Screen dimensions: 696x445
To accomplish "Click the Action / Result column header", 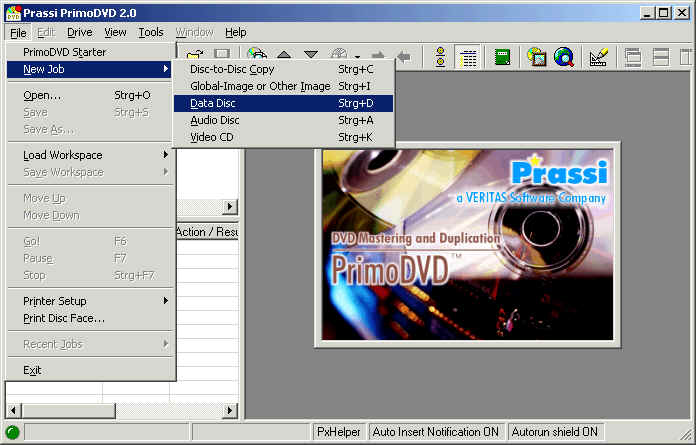I will (207, 232).
